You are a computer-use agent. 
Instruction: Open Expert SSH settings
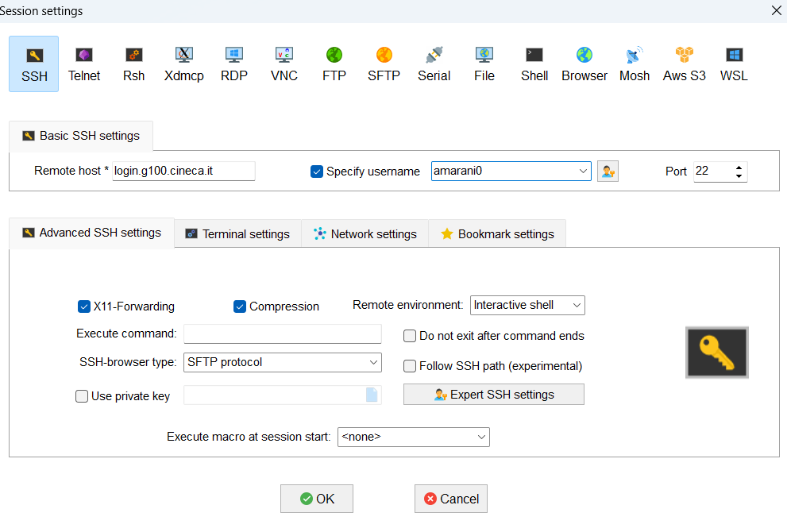tap(494, 395)
